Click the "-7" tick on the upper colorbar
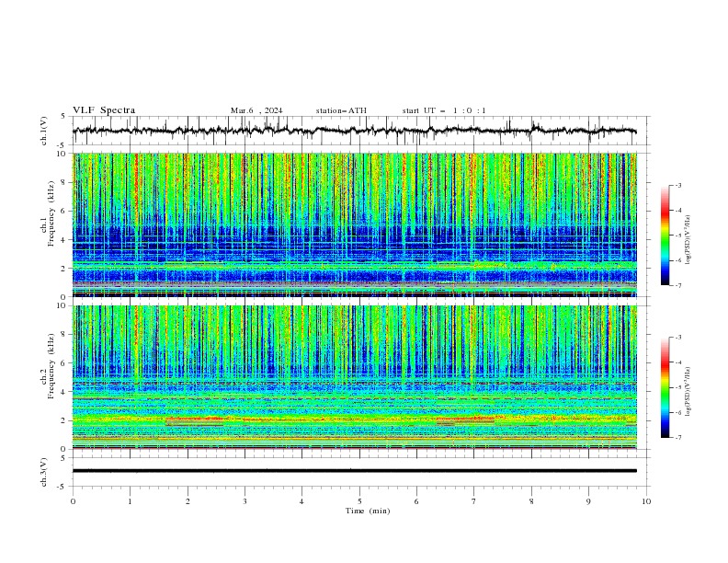728x563 pixels. coord(677,285)
